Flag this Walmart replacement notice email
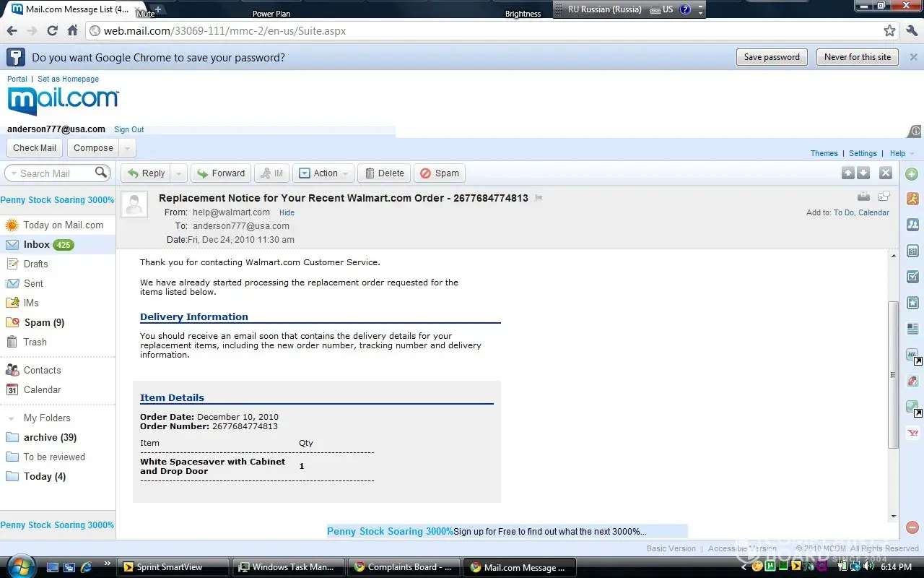The height and width of the screenshot is (578, 924). 539,198
